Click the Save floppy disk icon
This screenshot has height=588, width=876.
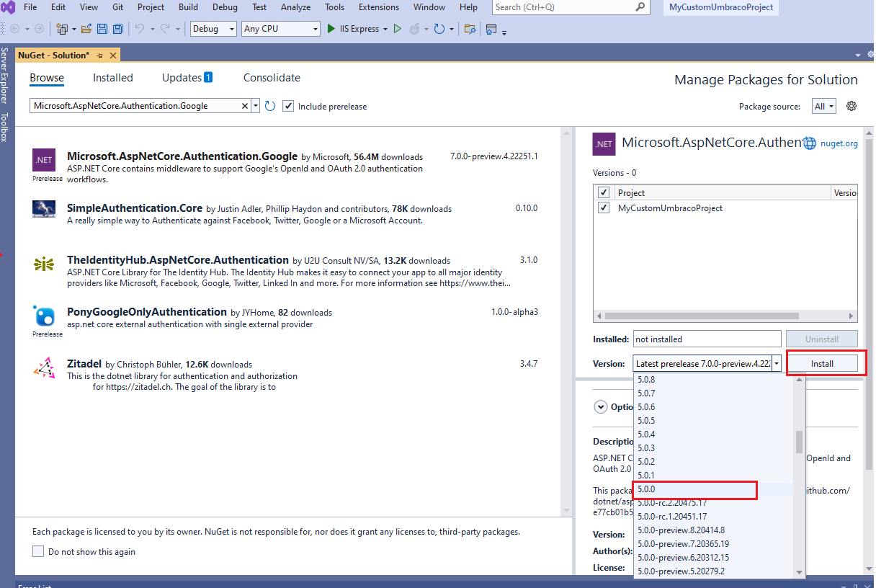102,29
